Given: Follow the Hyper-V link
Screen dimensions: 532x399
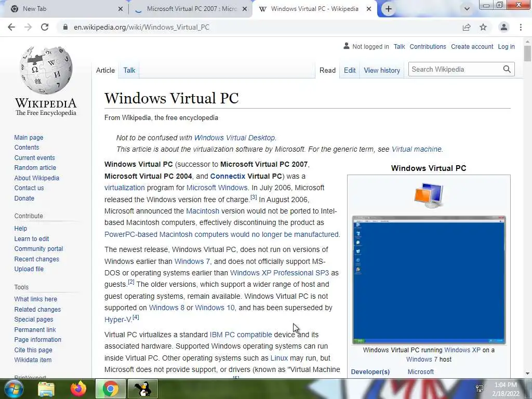Looking at the screenshot, I should pos(118,320).
